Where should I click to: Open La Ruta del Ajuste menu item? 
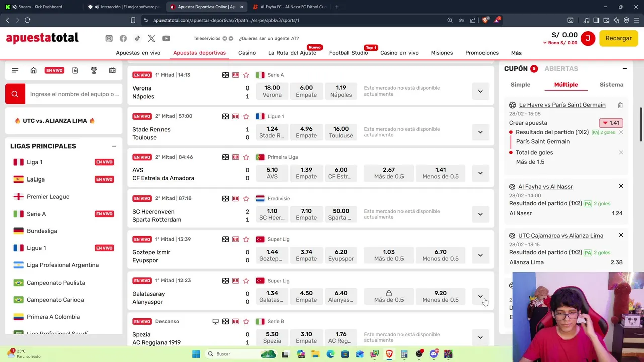click(292, 53)
